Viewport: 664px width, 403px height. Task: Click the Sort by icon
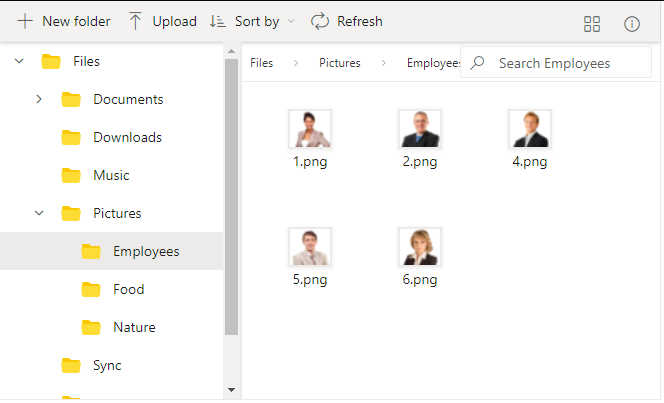click(217, 21)
